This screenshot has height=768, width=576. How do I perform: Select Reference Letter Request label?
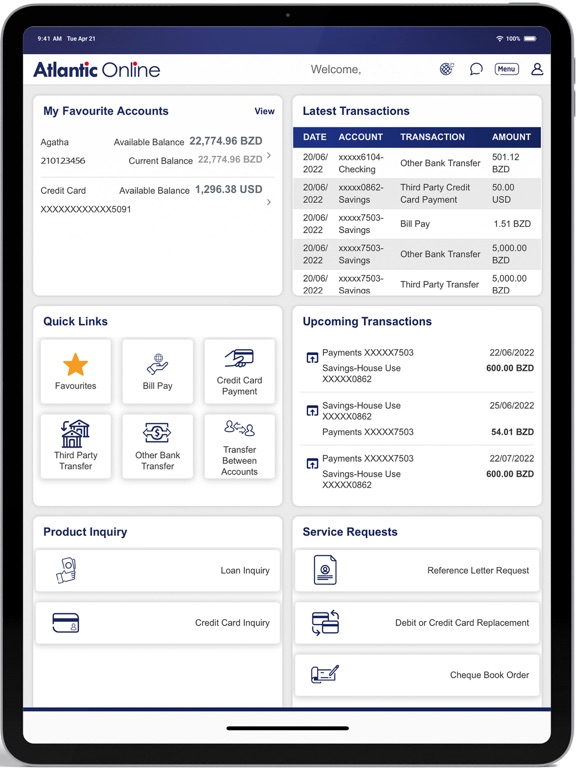coord(478,571)
